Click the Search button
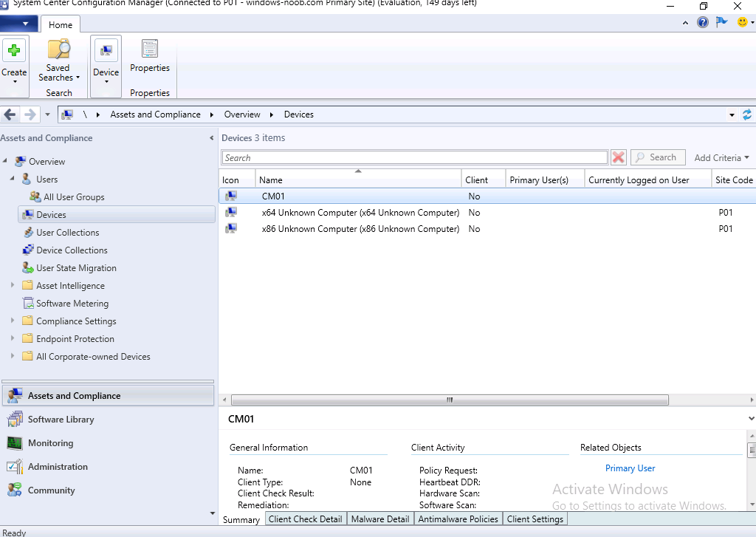 point(658,157)
